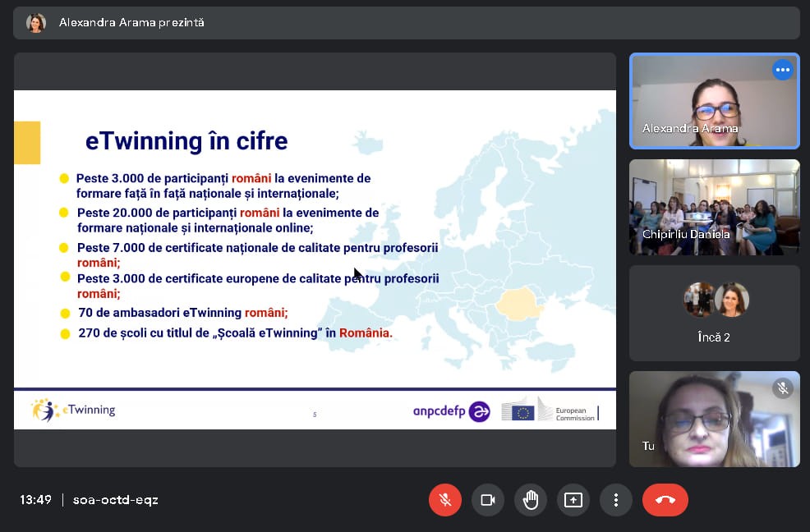Click the "eTwinning în cifre" slide title
810x532 pixels.
[186, 141]
